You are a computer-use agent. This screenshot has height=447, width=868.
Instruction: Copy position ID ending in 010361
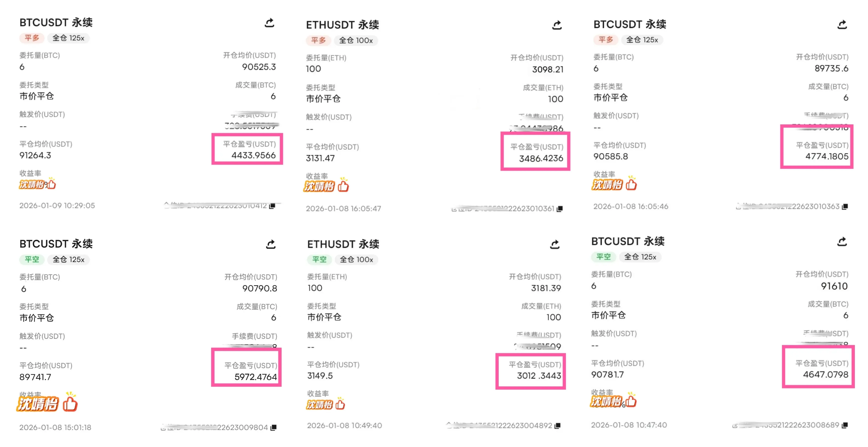pos(560,209)
